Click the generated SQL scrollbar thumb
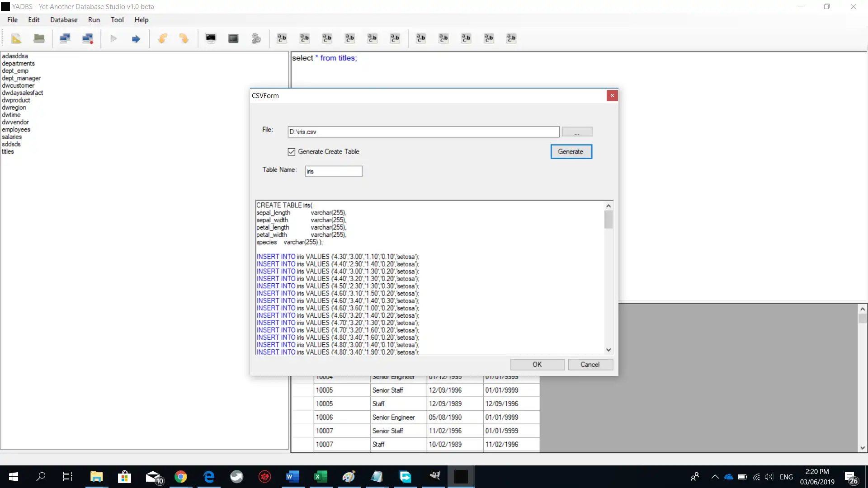This screenshot has height=488, width=868. [609, 220]
